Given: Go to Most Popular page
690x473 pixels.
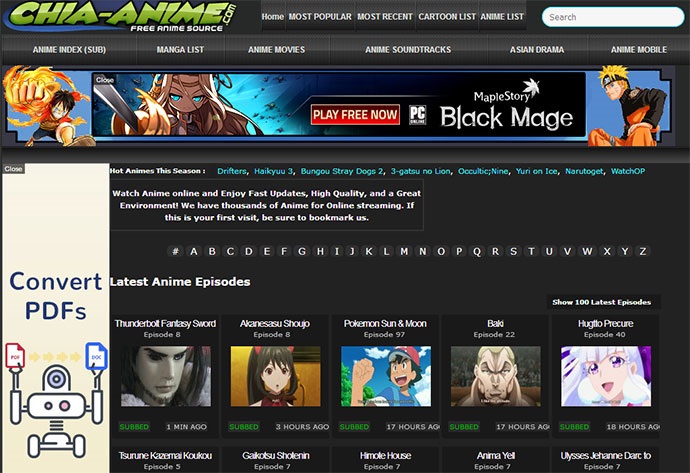Looking at the screenshot, I should 320,17.
